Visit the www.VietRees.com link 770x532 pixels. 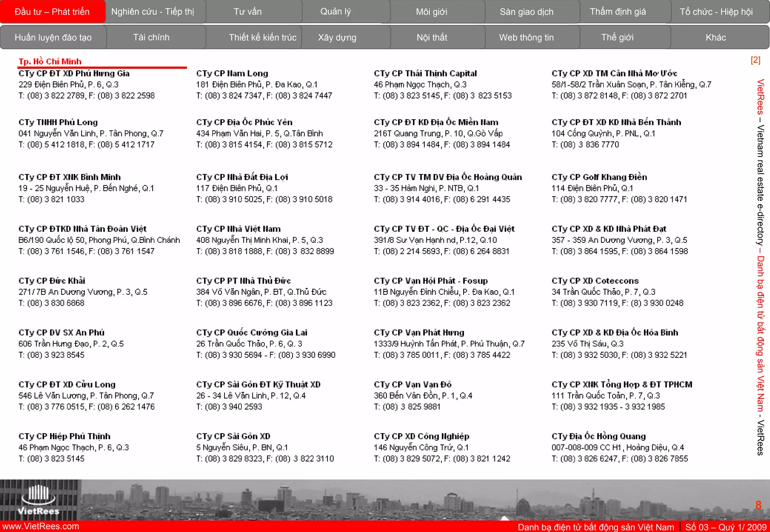point(40,526)
